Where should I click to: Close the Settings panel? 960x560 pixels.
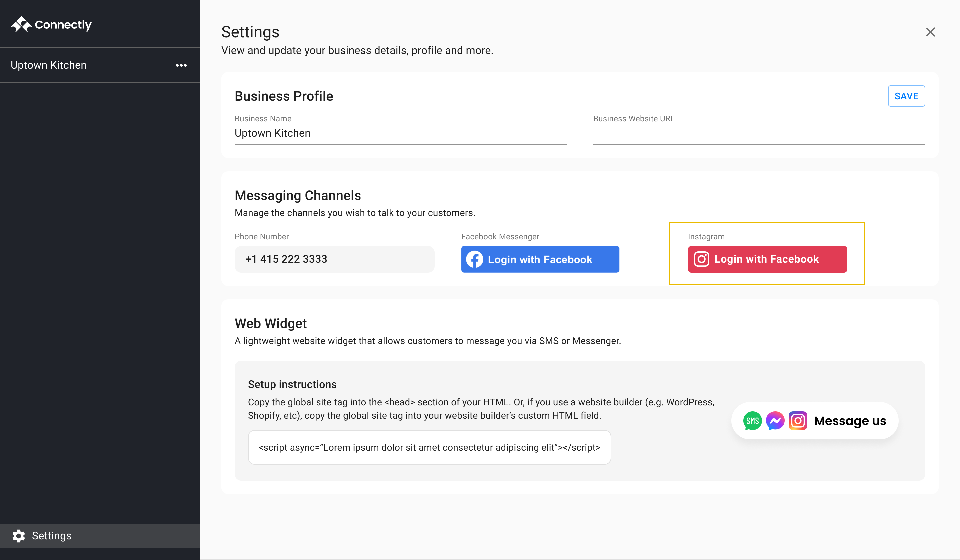[x=930, y=32]
